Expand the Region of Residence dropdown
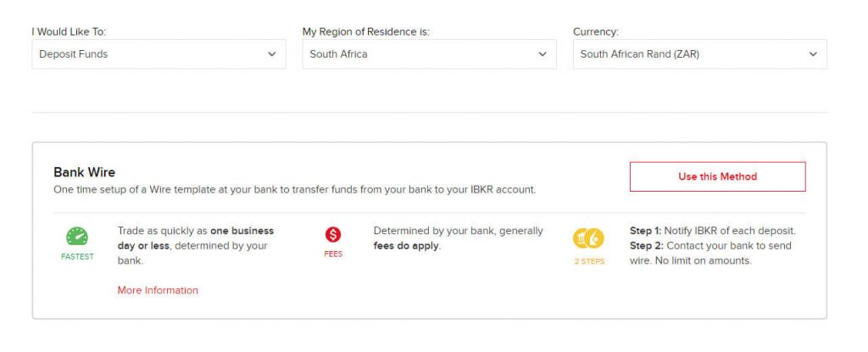This screenshot has height=352, width=868. pyautogui.click(x=430, y=54)
